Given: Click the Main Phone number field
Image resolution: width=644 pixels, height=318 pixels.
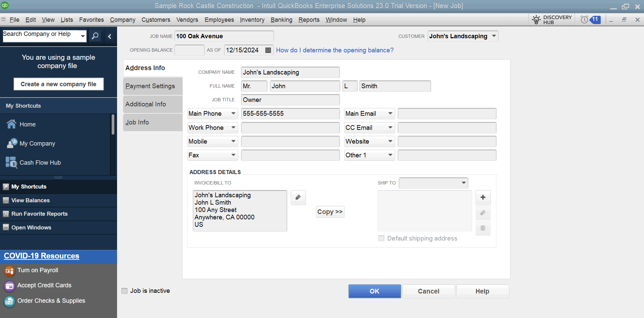Looking at the screenshot, I should pyautogui.click(x=290, y=114).
